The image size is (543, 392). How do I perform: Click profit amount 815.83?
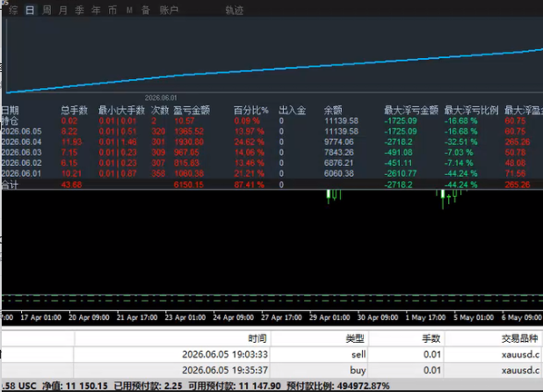(x=186, y=163)
